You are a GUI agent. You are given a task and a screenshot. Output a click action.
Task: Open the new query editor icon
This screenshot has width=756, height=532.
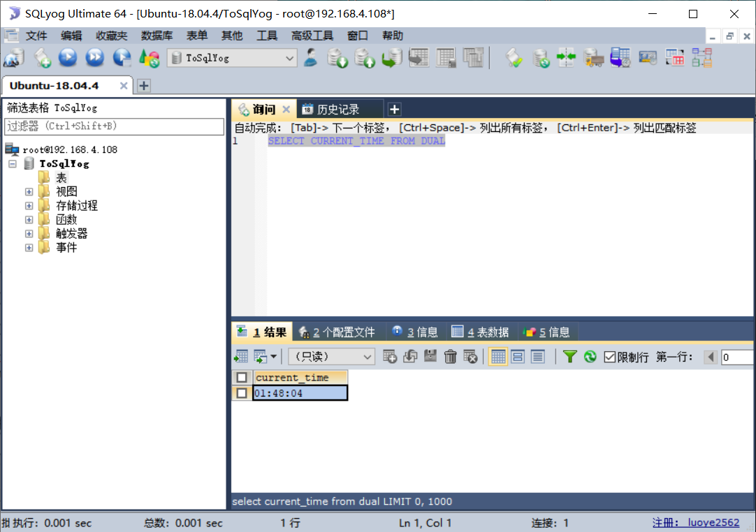(x=43, y=59)
